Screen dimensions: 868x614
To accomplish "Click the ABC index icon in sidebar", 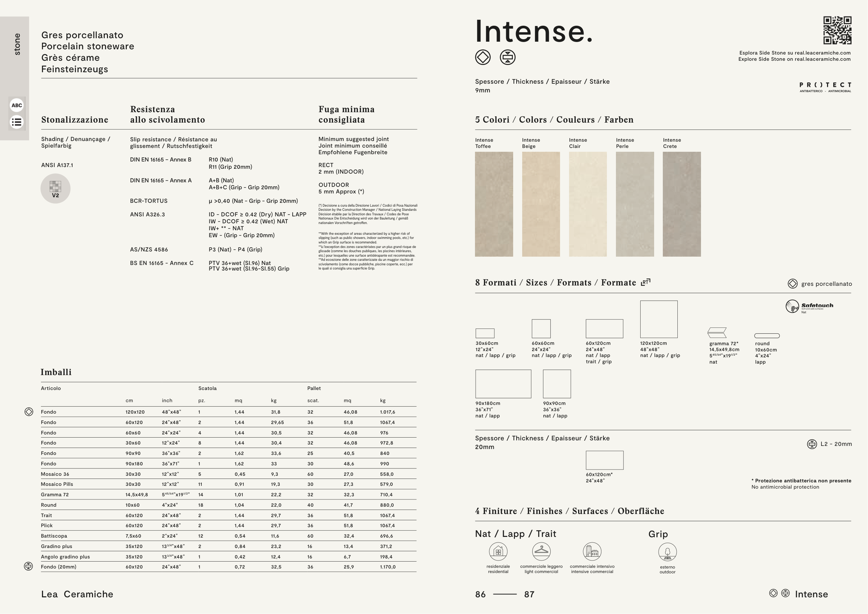I will point(17,106).
